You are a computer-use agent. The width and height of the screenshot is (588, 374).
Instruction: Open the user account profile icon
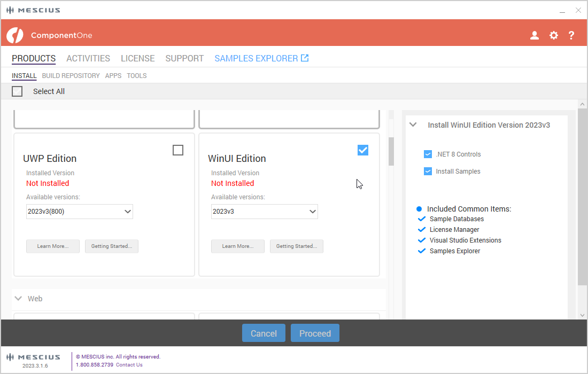coord(534,35)
